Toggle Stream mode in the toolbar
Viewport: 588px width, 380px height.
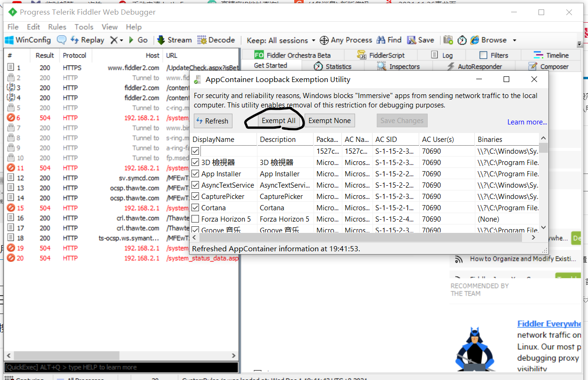click(174, 40)
